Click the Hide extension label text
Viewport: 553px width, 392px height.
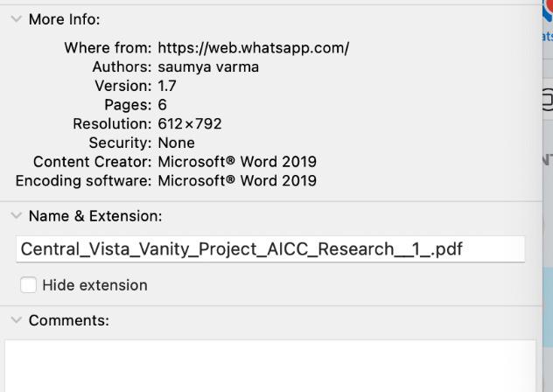[94, 285]
